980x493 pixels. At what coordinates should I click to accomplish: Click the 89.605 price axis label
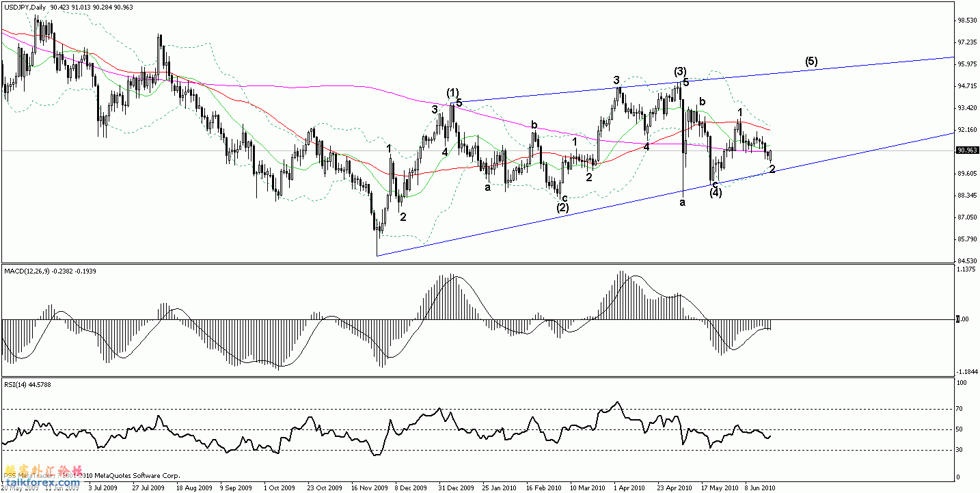click(967, 174)
